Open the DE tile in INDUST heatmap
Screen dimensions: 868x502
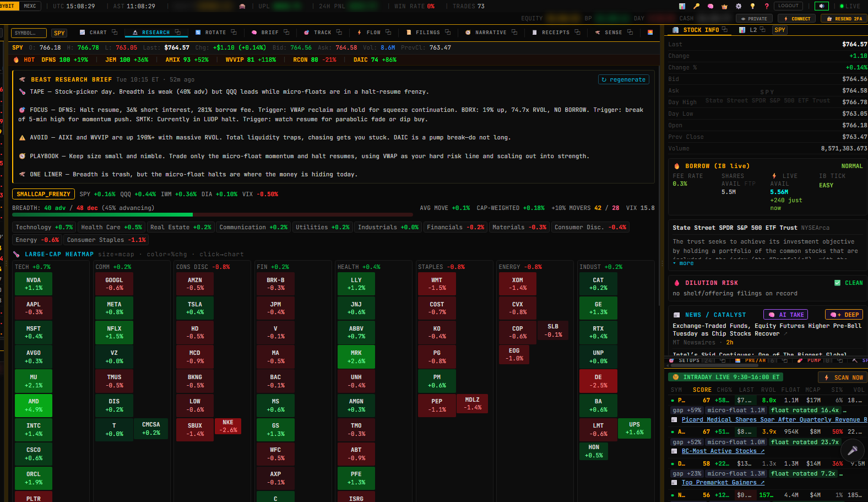click(598, 381)
